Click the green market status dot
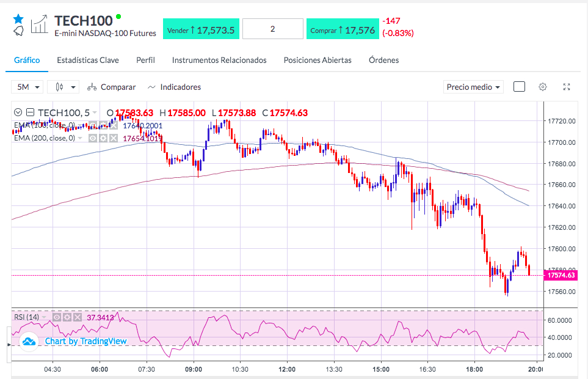Viewport: 588px width, 379px height. click(x=118, y=17)
